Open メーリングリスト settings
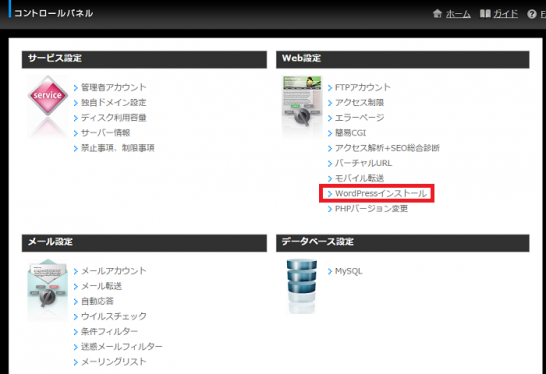This screenshot has width=546, height=374. pyautogui.click(x=114, y=362)
